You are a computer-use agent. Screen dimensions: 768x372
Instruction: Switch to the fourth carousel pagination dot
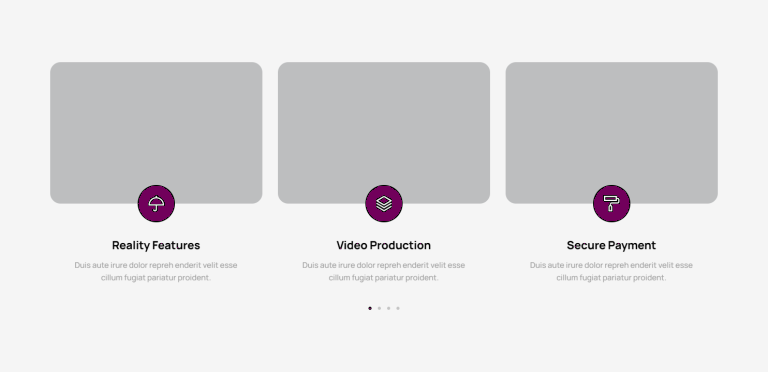coord(398,308)
